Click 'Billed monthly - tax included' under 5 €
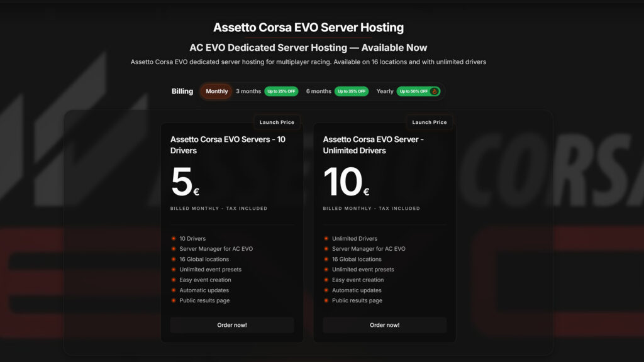This screenshot has height=362, width=644. coord(219,209)
